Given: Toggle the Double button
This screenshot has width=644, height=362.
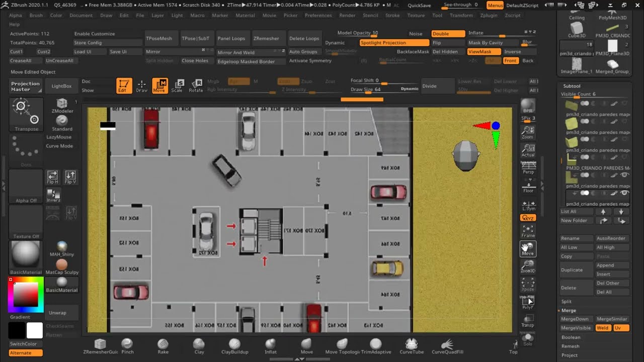Looking at the screenshot, I should point(448,34).
